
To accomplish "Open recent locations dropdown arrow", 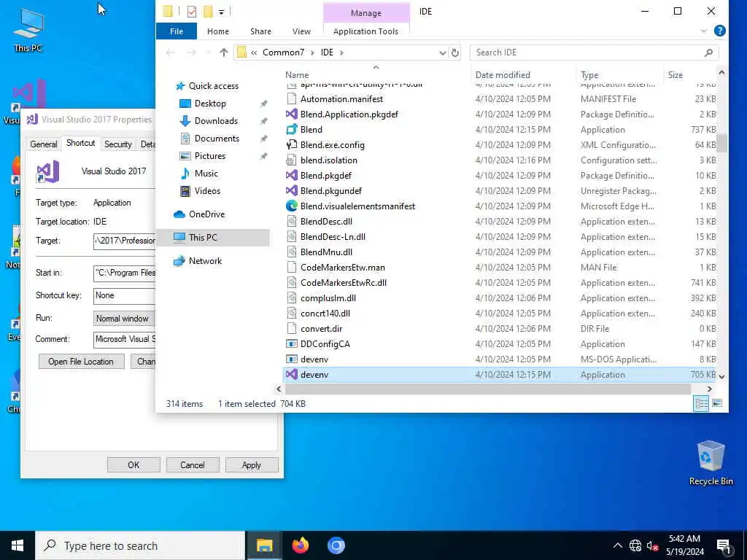I will point(208,52).
